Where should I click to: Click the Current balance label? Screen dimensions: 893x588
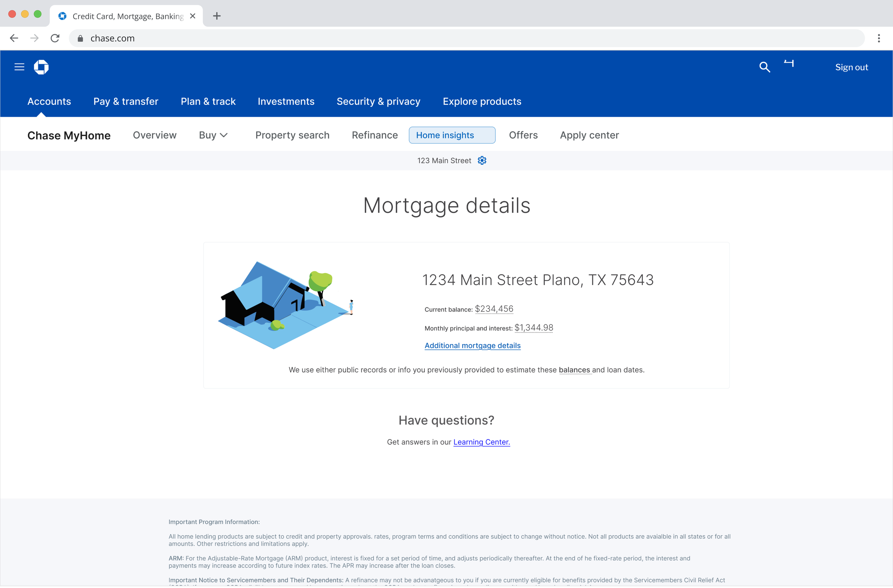point(449,310)
